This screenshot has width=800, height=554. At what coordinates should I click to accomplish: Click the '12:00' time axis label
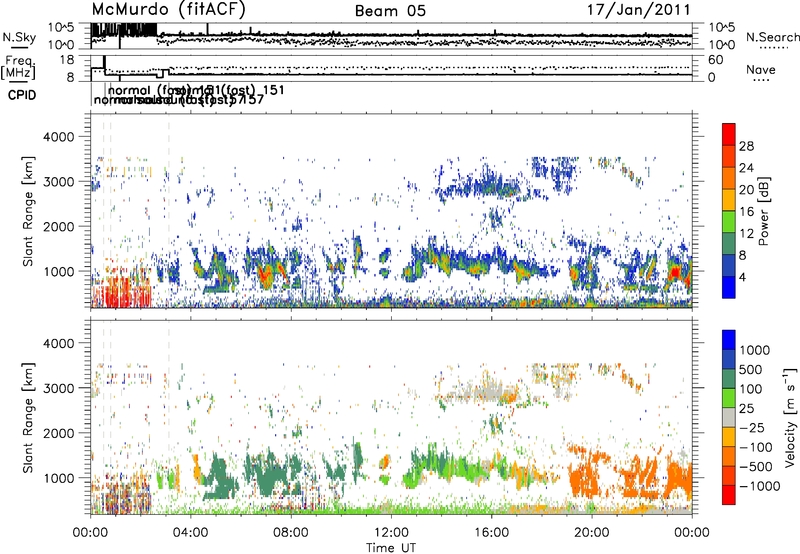[x=391, y=533]
